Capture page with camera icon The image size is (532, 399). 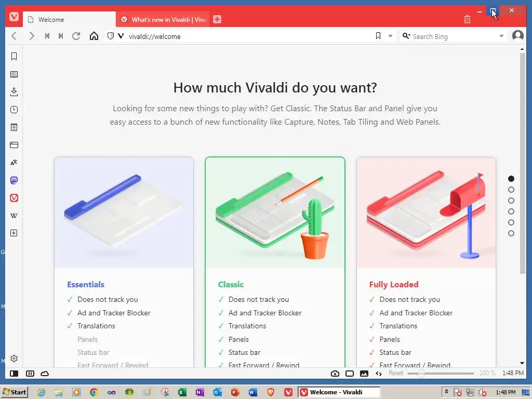click(335, 373)
